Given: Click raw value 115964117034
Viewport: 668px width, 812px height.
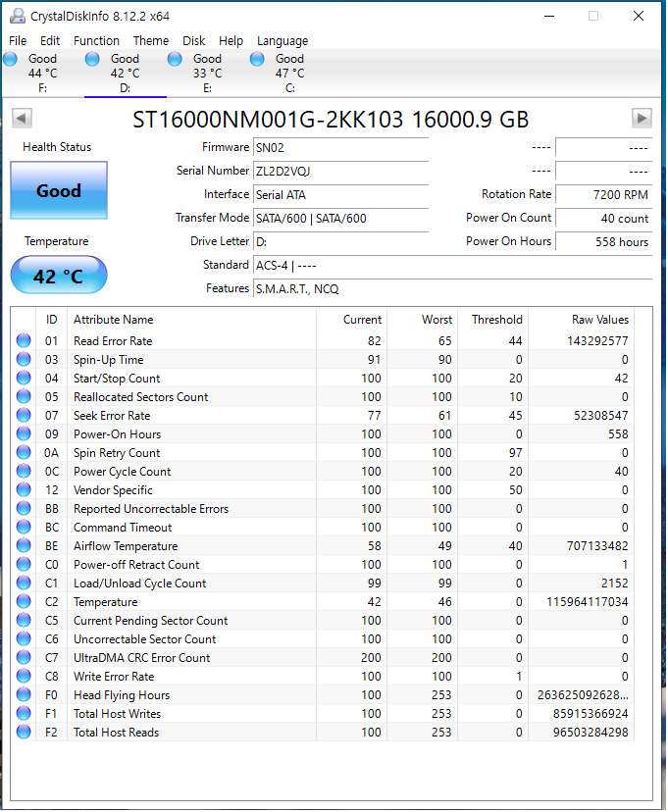Looking at the screenshot, I should pos(588,602).
